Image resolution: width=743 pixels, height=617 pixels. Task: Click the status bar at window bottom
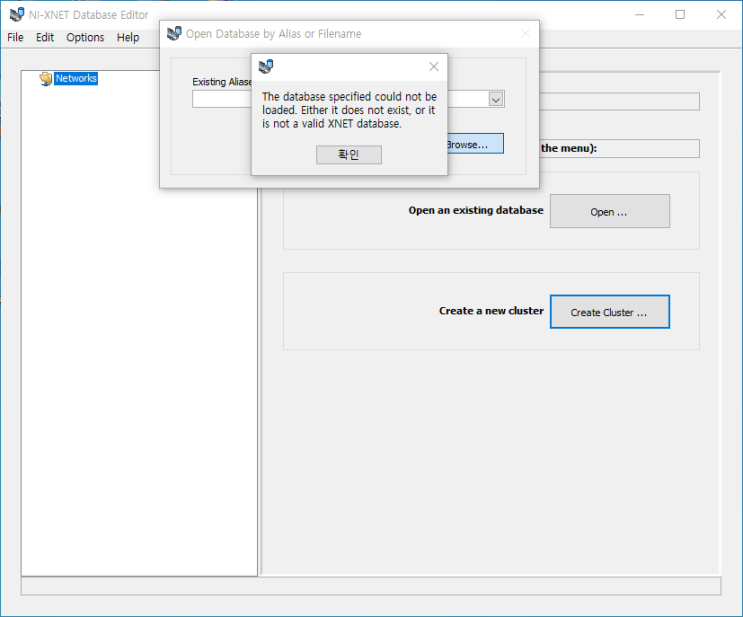point(371,586)
